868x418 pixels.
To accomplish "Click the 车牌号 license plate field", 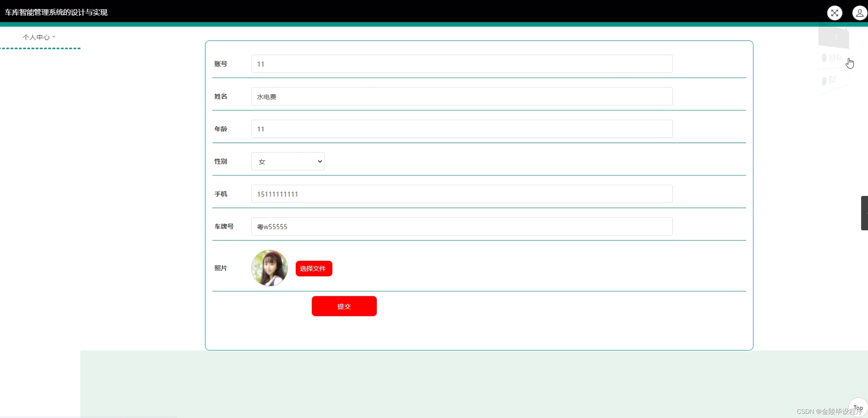I will pos(461,227).
